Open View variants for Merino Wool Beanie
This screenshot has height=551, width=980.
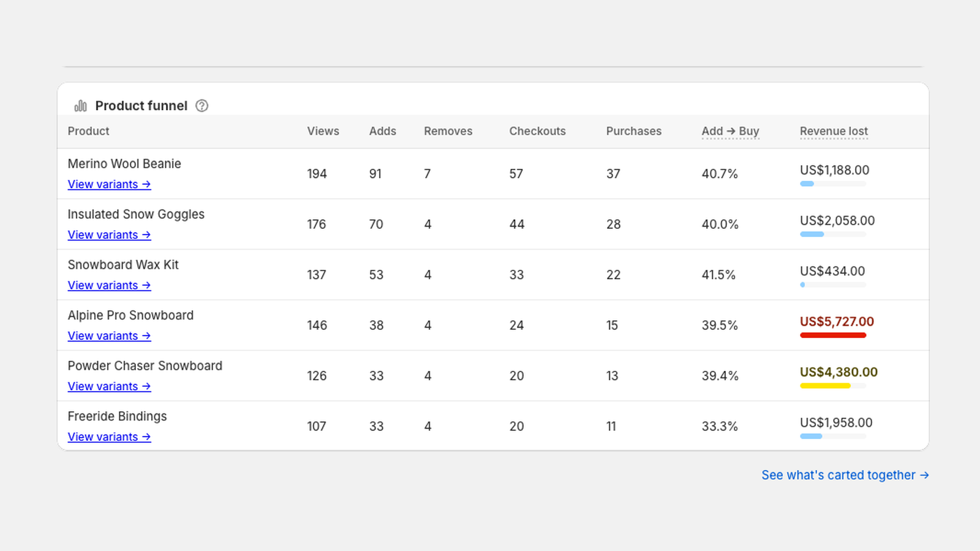coord(109,184)
